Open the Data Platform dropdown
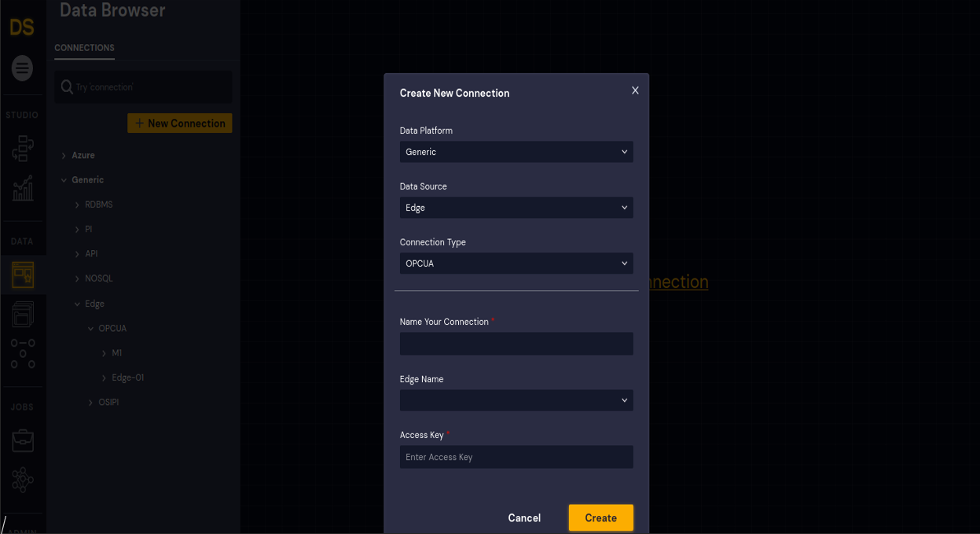The width and height of the screenshot is (980, 534). click(516, 152)
